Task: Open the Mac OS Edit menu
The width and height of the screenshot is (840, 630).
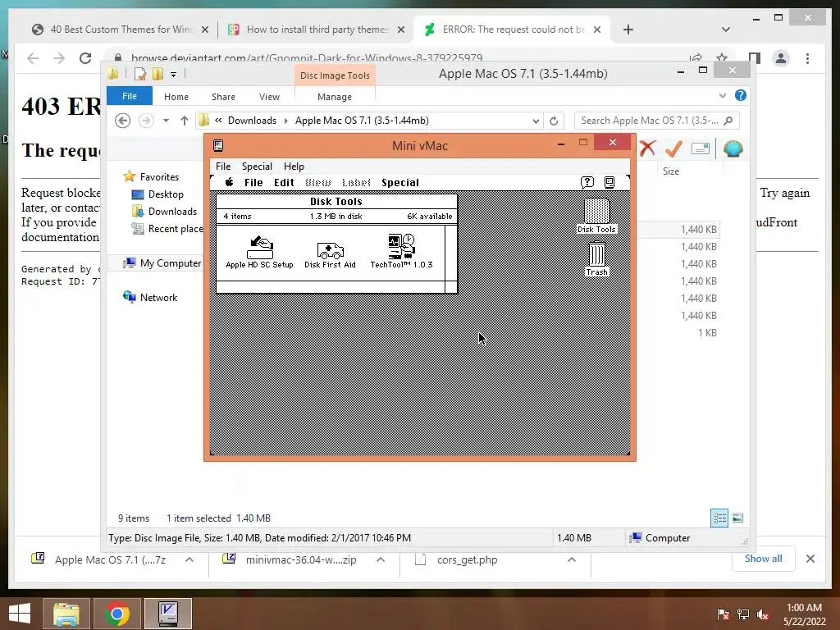Action: 284,182
